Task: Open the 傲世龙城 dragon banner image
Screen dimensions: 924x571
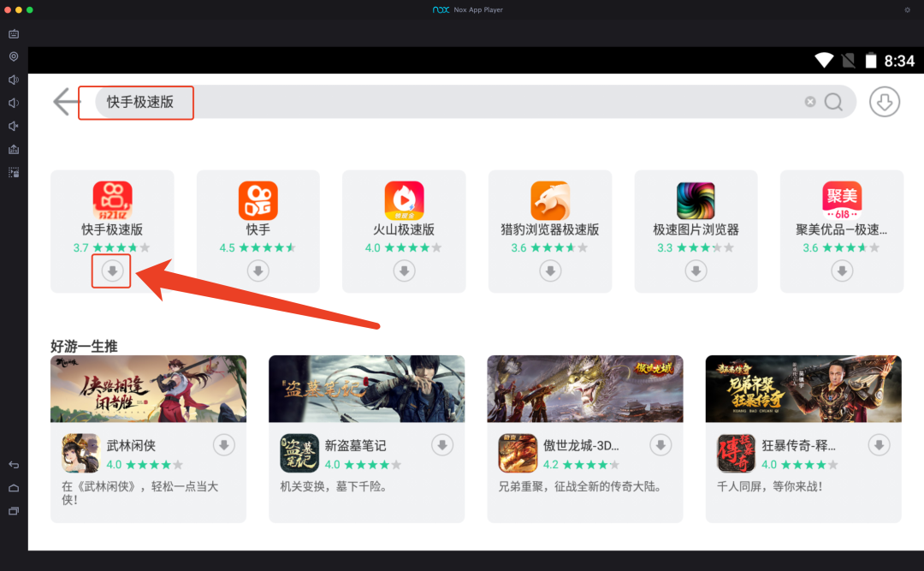Action: coord(585,389)
